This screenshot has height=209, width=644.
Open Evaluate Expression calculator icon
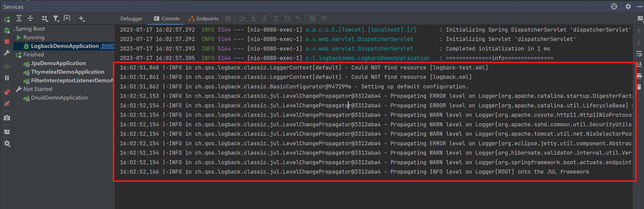(312, 18)
